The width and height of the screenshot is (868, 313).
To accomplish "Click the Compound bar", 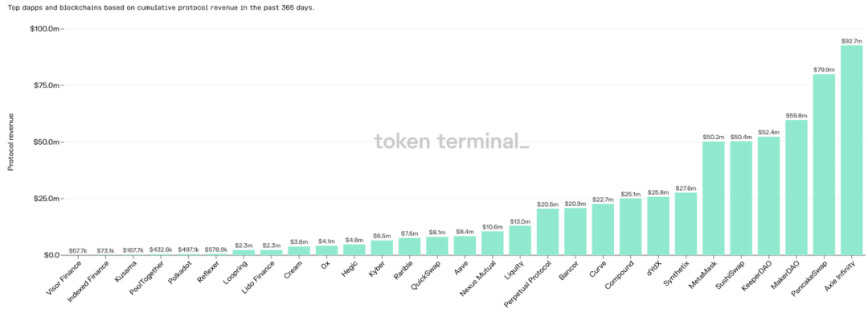I will [x=631, y=227].
